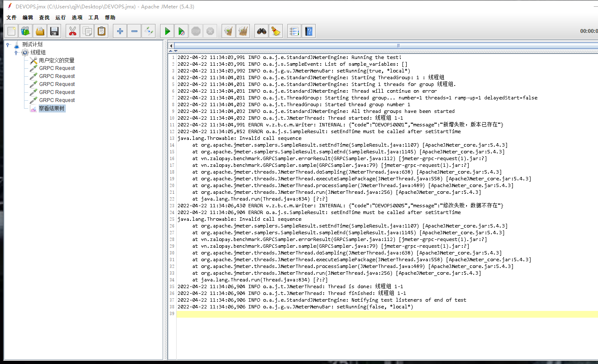This screenshot has height=364, width=598.
Task: Start test without pauses
Action: pos(181,31)
